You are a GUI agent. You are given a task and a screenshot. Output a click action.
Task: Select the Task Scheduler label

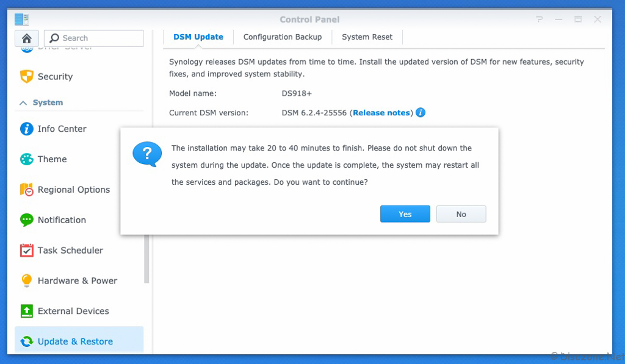71,251
